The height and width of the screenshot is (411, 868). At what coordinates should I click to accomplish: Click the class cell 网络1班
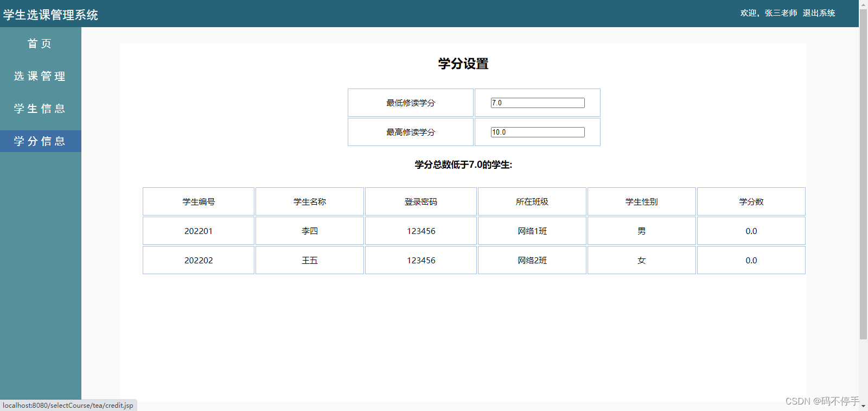coord(532,231)
